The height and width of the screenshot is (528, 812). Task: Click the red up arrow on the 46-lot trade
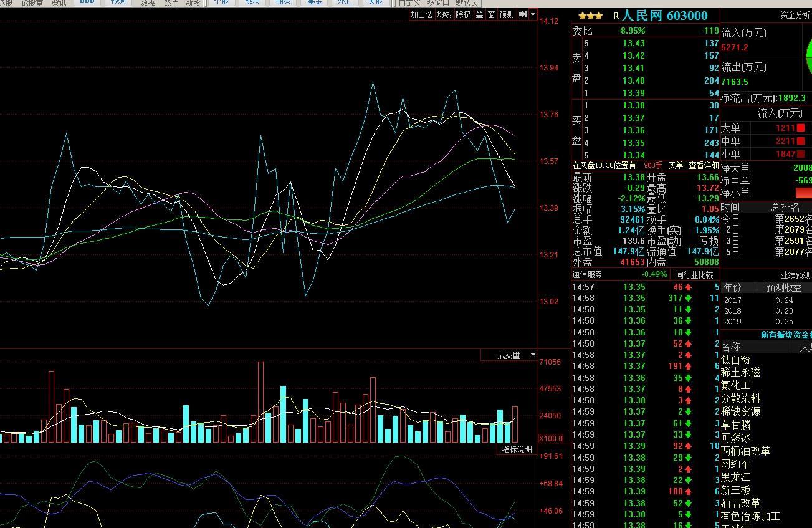(688, 287)
